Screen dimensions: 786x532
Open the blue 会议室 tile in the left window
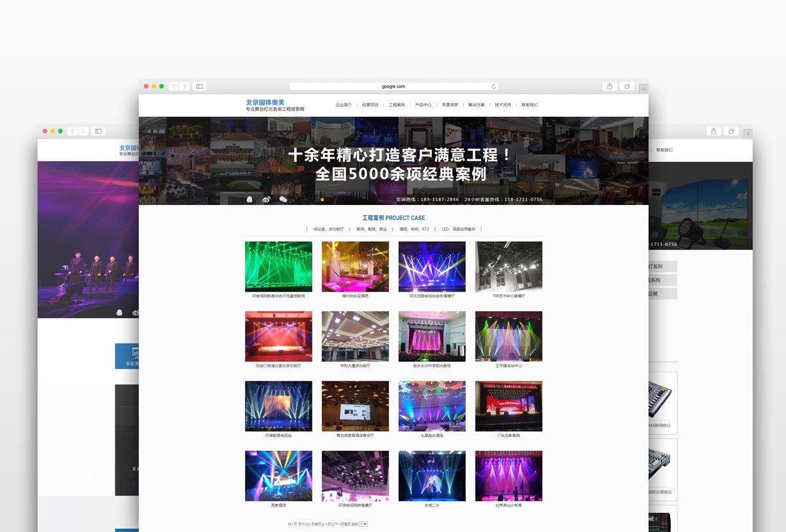coord(127,356)
